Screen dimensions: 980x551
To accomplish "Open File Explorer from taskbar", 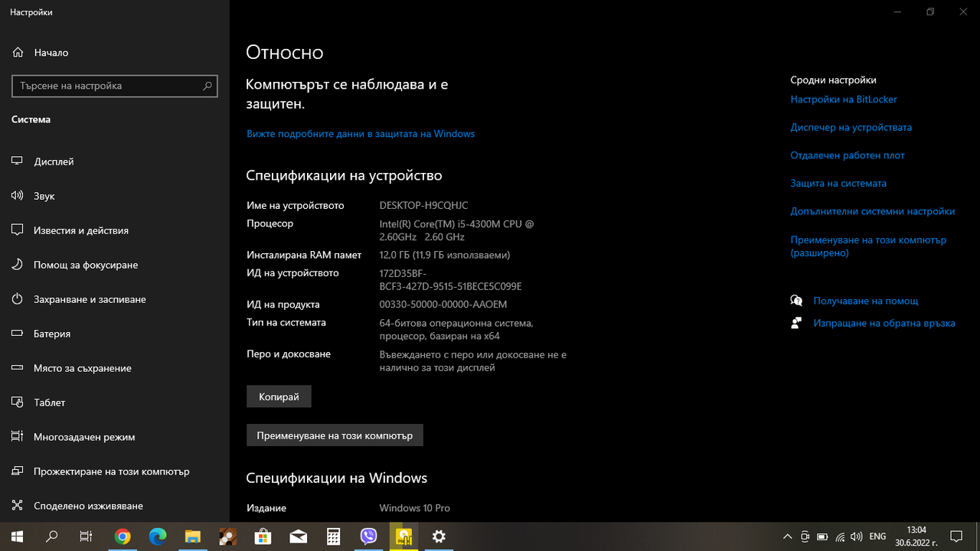I will [x=193, y=536].
